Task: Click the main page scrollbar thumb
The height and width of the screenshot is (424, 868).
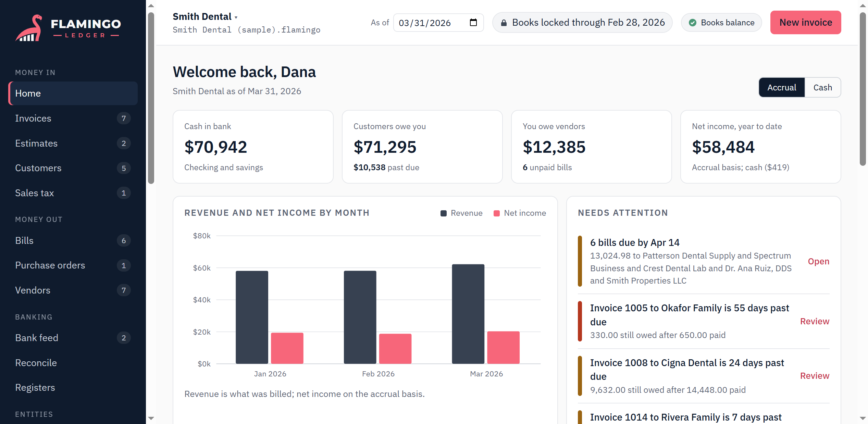Action: (863, 89)
